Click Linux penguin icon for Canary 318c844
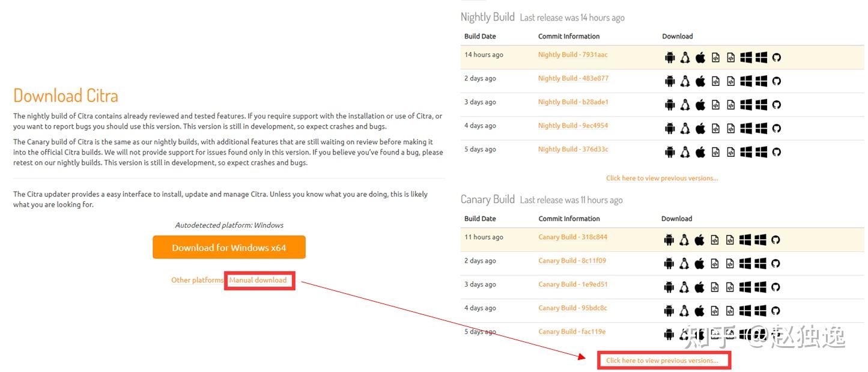This screenshot has width=868, height=372. 684,240
